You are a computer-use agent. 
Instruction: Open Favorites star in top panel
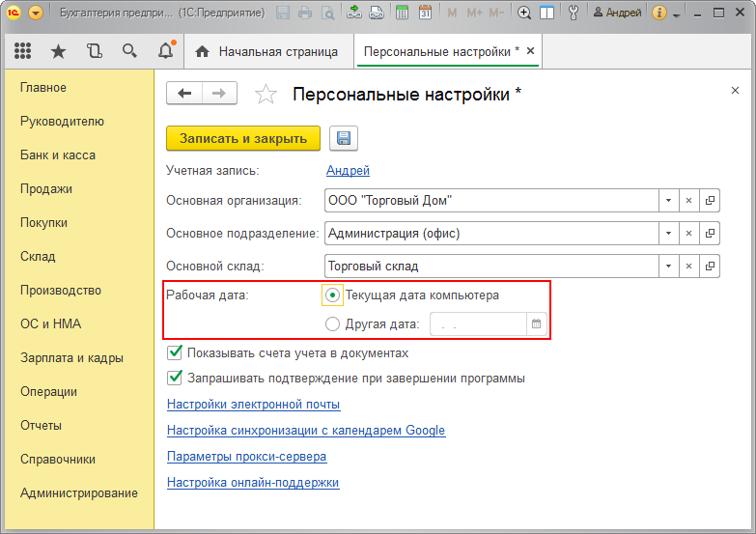click(58, 51)
